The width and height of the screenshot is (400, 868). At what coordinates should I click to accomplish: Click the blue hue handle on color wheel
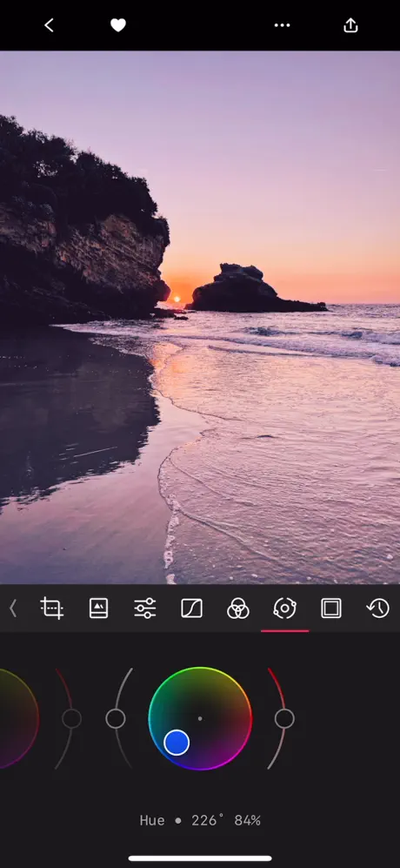tap(177, 743)
